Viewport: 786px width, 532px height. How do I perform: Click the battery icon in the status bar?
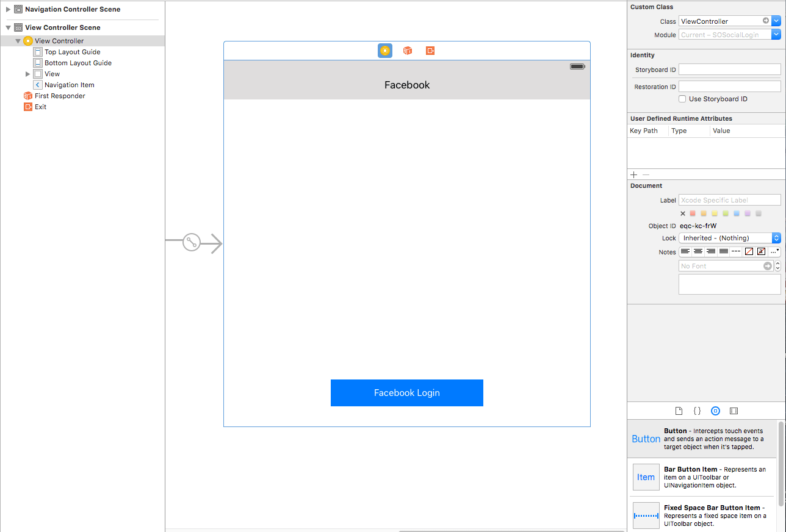(577, 66)
